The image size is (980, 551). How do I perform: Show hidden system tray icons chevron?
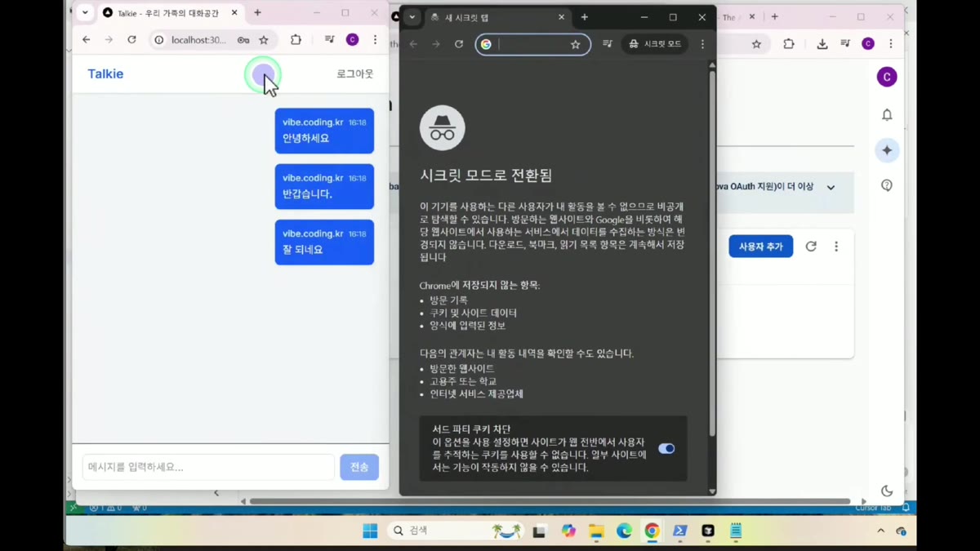pos(880,531)
